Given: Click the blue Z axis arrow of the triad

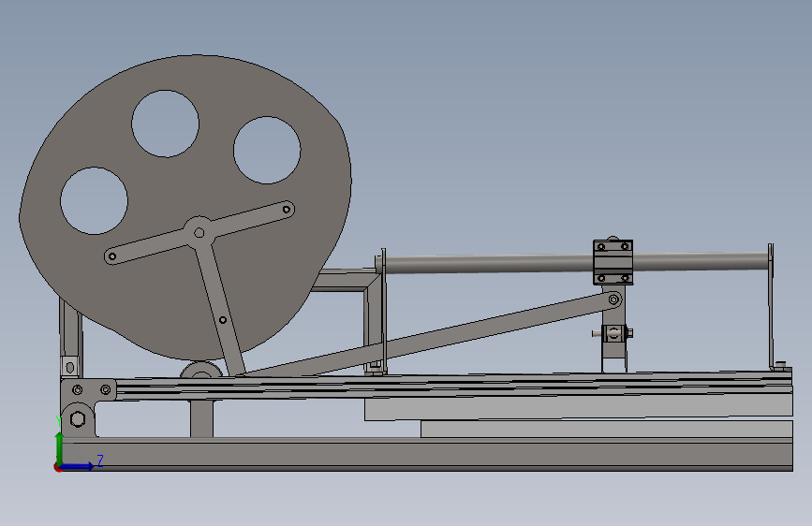Looking at the screenshot, I should [x=78, y=466].
